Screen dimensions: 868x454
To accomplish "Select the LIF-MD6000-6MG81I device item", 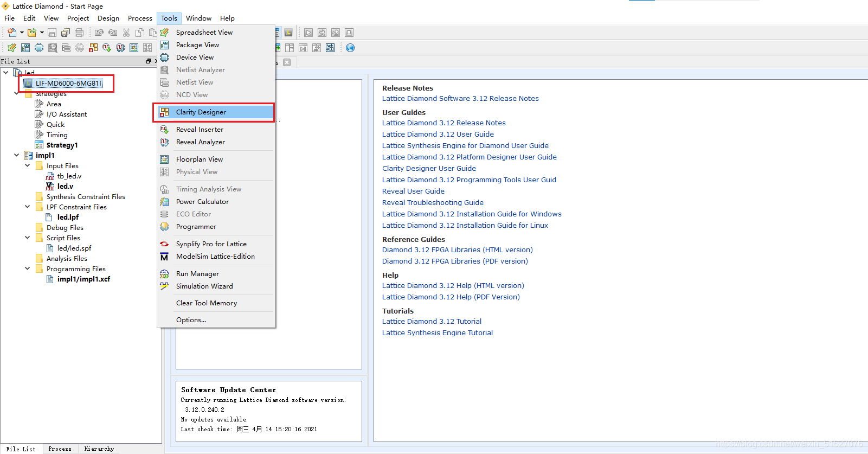I will click(68, 83).
